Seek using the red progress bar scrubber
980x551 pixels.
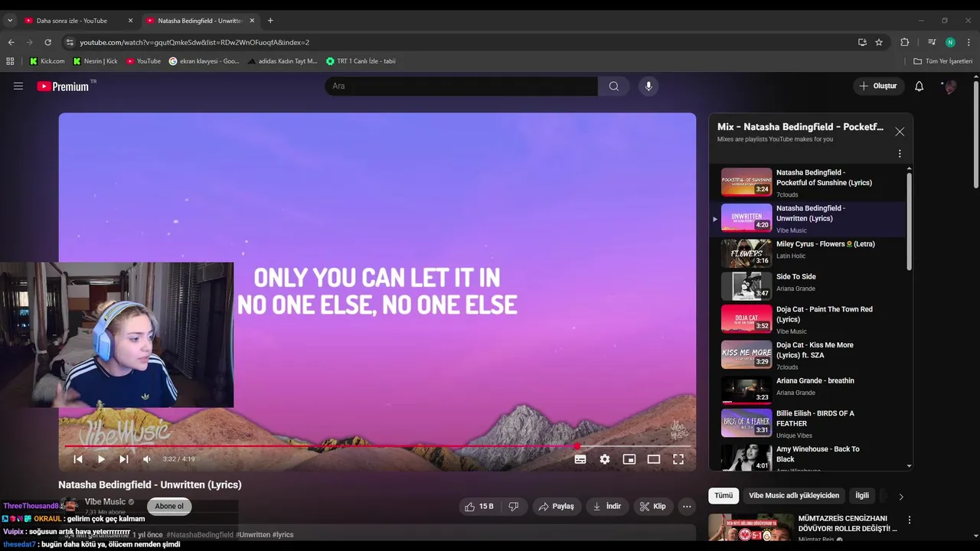pos(577,446)
